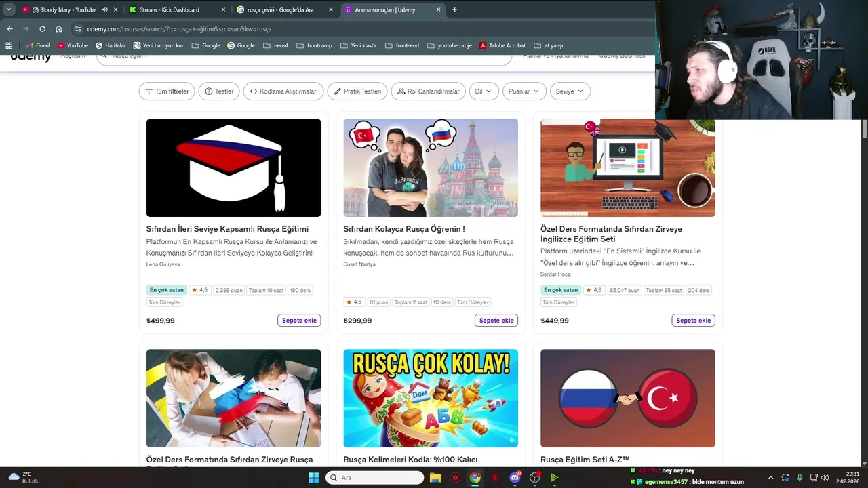The image size is (868, 488).
Task: Open the YouTube bookmark
Action: (73, 45)
